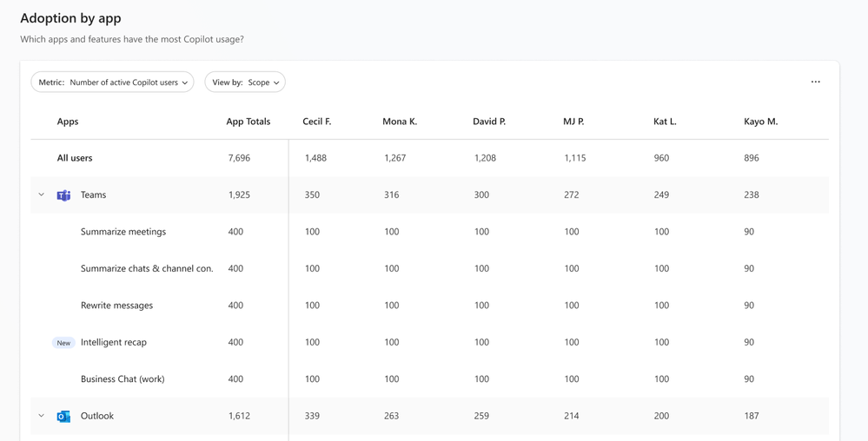Click the App Totals column header
The width and height of the screenshot is (868, 441).
[x=248, y=122]
